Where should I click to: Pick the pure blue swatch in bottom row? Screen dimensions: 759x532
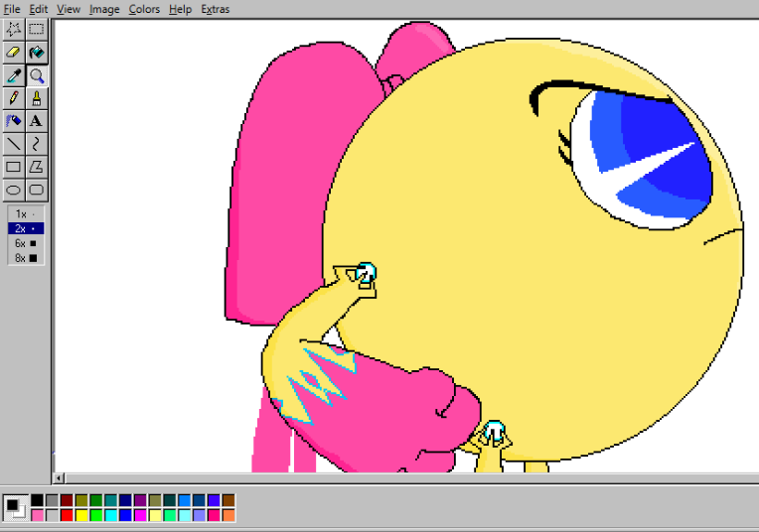click(x=125, y=515)
